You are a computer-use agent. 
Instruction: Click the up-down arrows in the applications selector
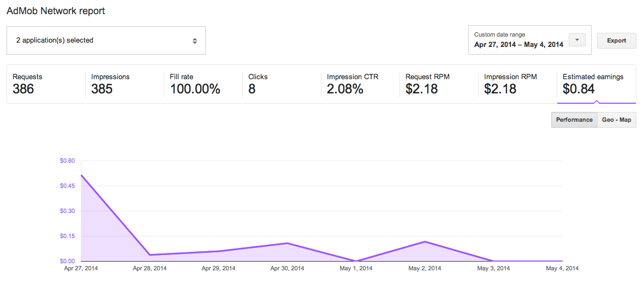tap(195, 41)
